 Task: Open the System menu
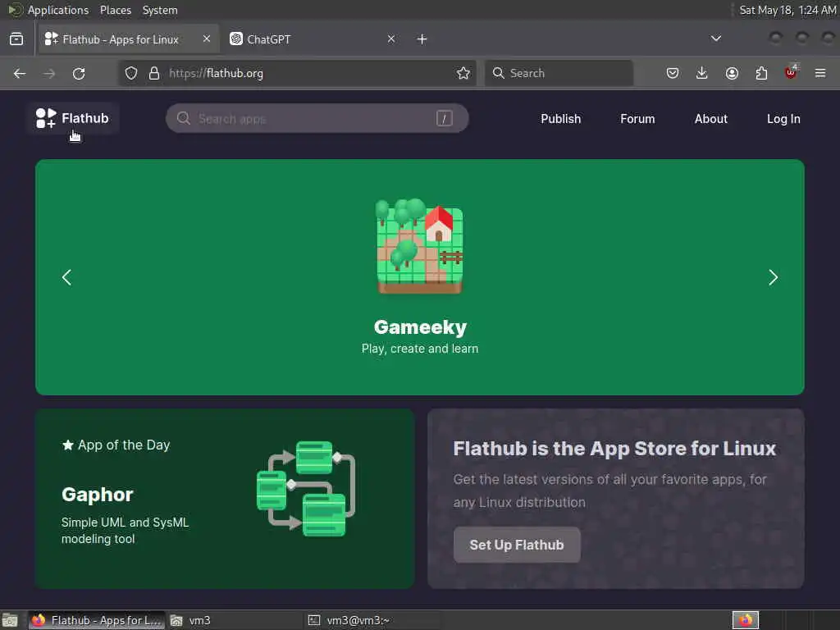(160, 10)
